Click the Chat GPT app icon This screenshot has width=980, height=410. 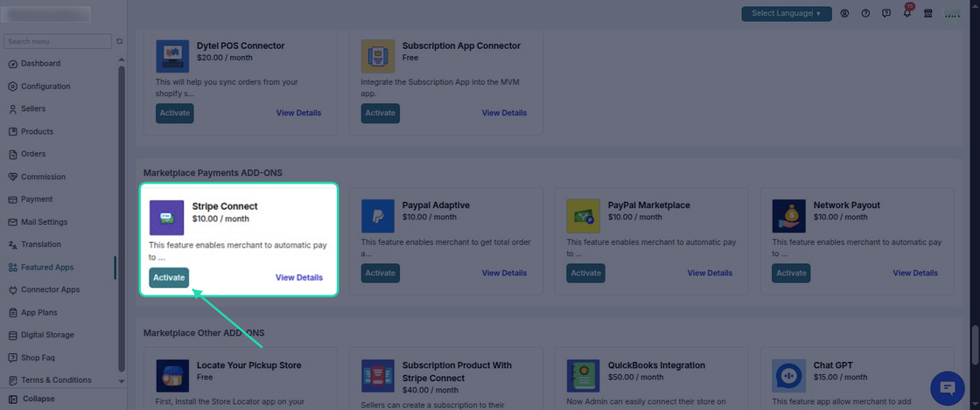788,376
